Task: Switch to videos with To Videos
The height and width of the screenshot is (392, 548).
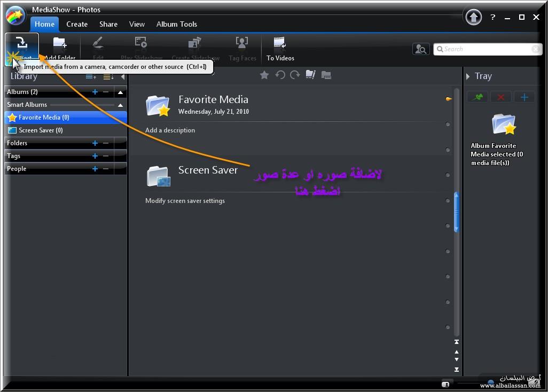Action: click(x=280, y=48)
